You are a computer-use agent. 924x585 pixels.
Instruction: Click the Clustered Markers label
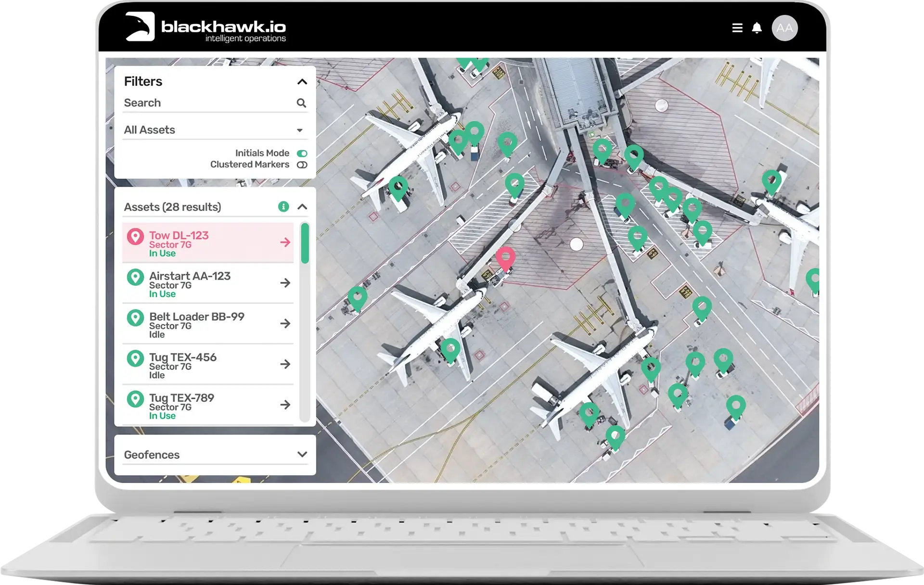coord(250,165)
